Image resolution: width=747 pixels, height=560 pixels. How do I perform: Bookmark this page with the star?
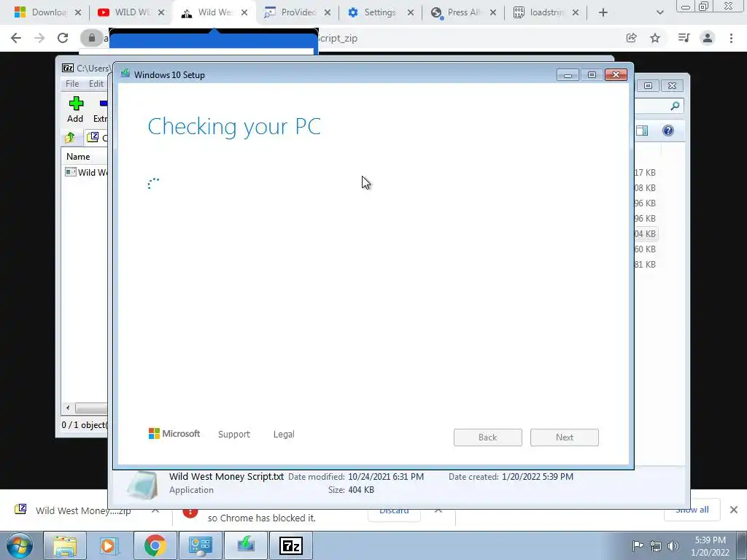pos(656,38)
